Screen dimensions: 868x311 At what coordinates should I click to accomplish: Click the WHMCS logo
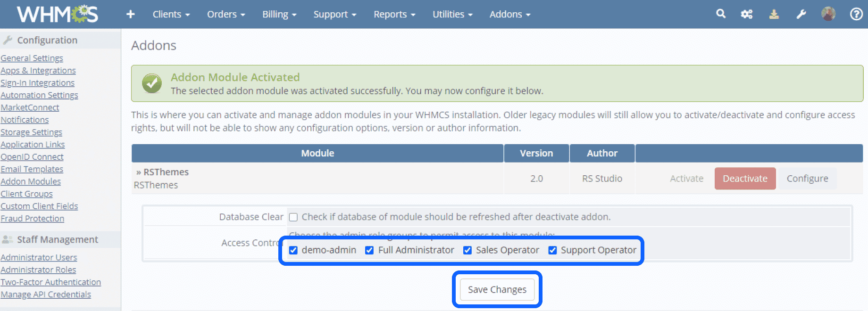tap(56, 14)
